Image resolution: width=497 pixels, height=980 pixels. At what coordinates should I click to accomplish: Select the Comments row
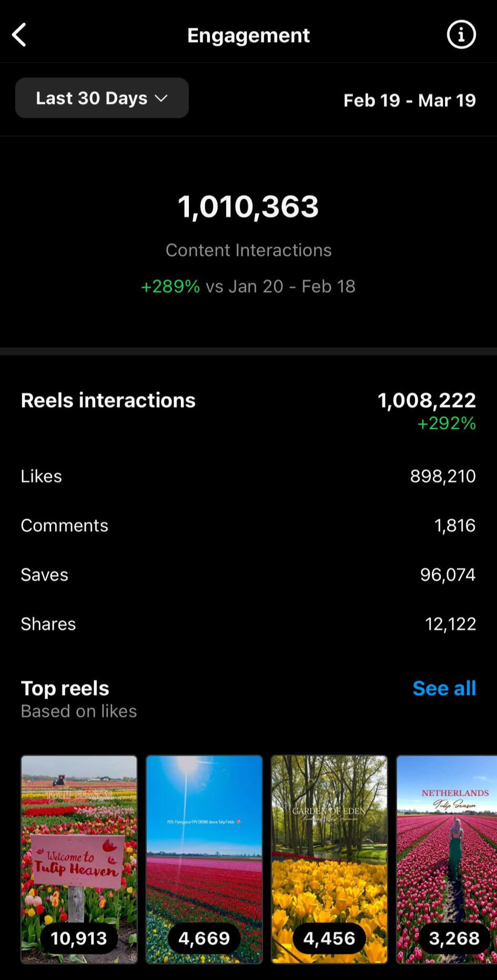point(248,525)
